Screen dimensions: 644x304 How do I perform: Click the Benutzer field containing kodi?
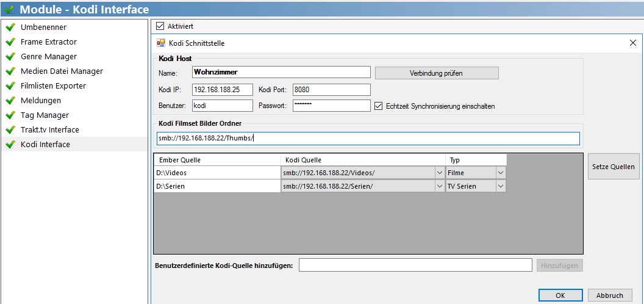pos(222,106)
